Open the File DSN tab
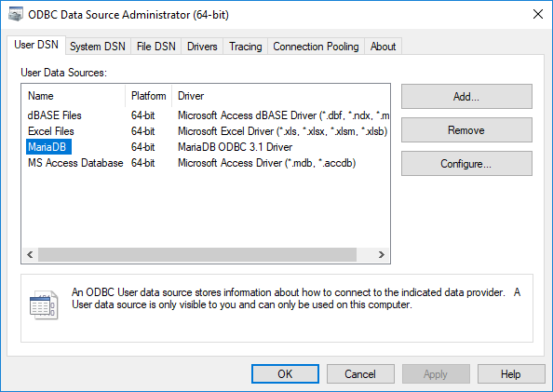The height and width of the screenshot is (392, 553). point(155,47)
